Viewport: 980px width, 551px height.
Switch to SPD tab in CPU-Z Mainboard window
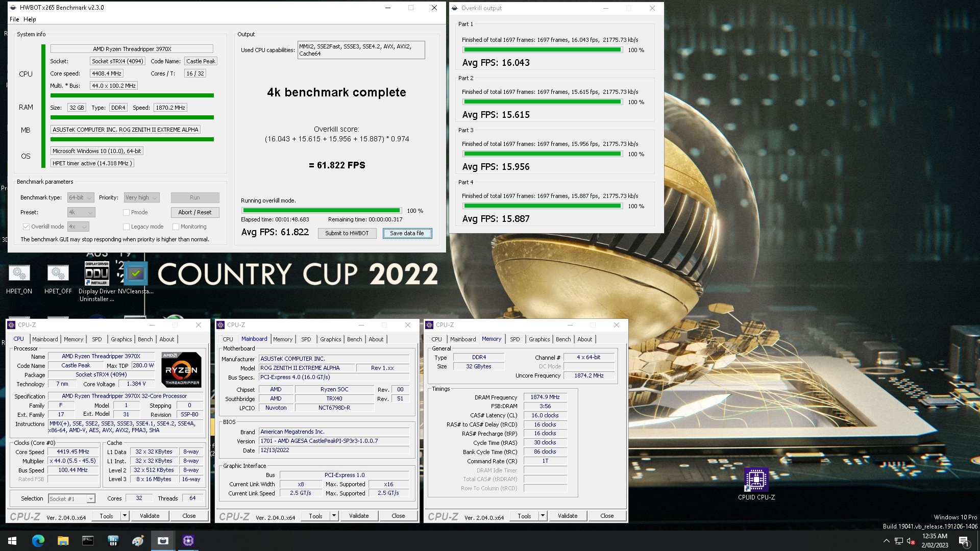point(306,339)
